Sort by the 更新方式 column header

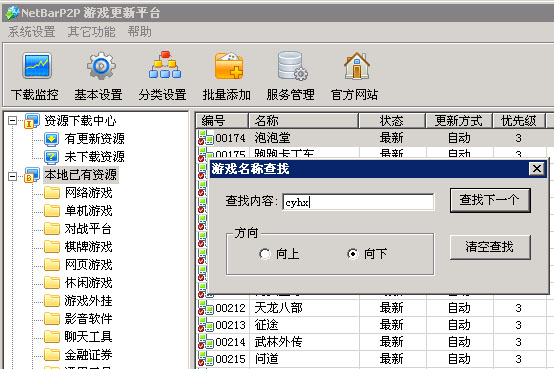tap(459, 121)
